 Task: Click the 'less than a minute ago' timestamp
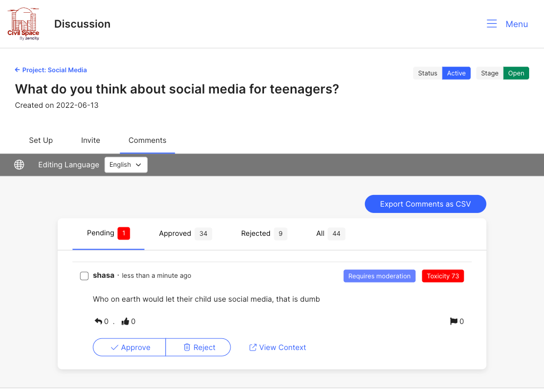(x=157, y=276)
